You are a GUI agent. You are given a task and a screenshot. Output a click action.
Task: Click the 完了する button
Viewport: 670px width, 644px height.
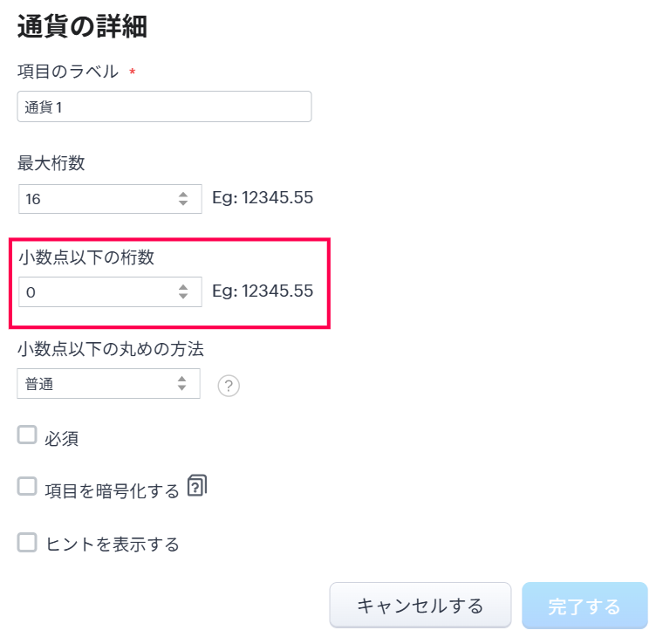(x=585, y=606)
